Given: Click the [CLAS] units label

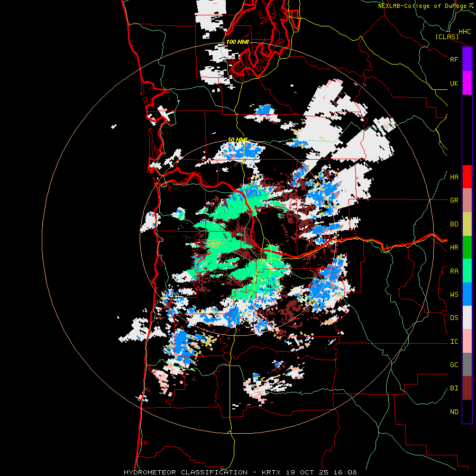Looking at the screenshot, I should 447,37.
